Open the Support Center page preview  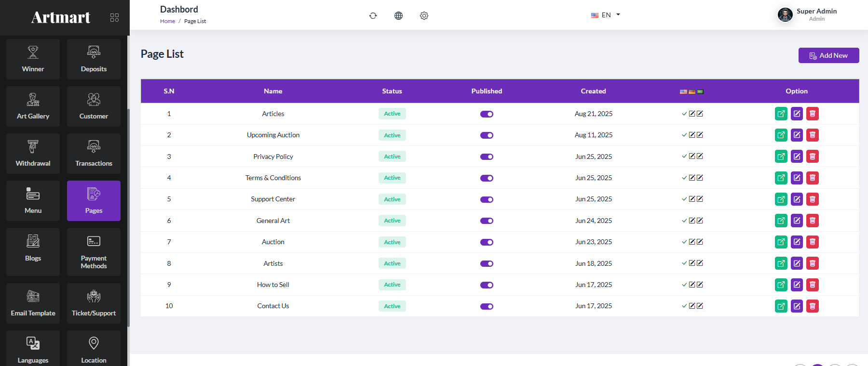[x=781, y=199]
